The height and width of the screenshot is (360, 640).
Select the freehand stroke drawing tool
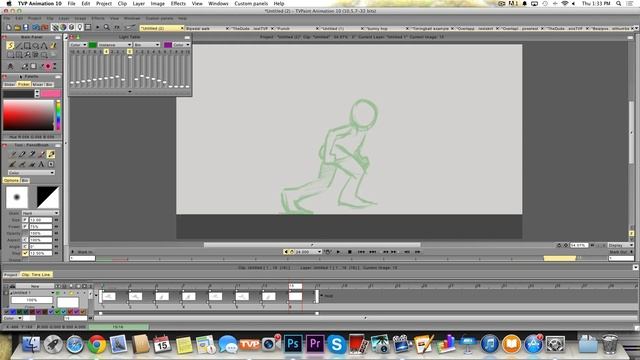click(x=10, y=46)
